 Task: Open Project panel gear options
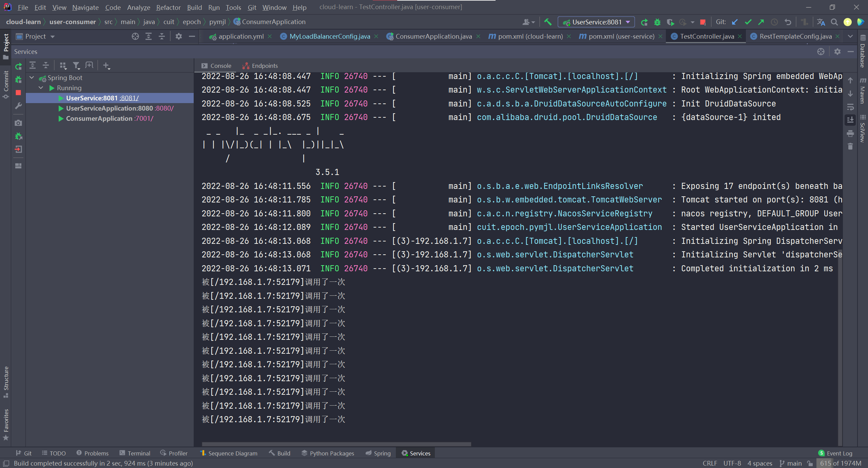point(179,36)
